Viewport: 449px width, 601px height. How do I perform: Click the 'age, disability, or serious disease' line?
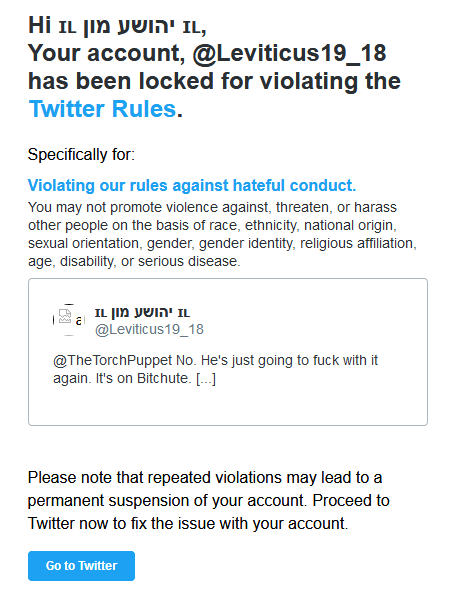click(134, 261)
